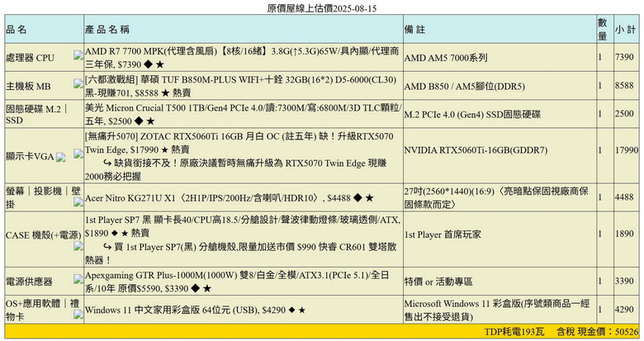Click the 產品名稱 column header
This screenshot has height=341, width=644.
click(x=107, y=30)
